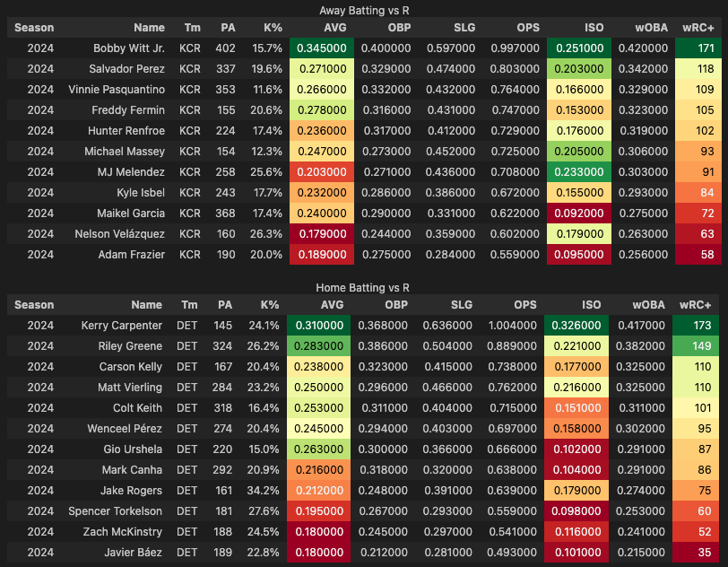Screen dimensions: 728x567
Task: Select Javier Báez name cell
Action: coord(133,553)
